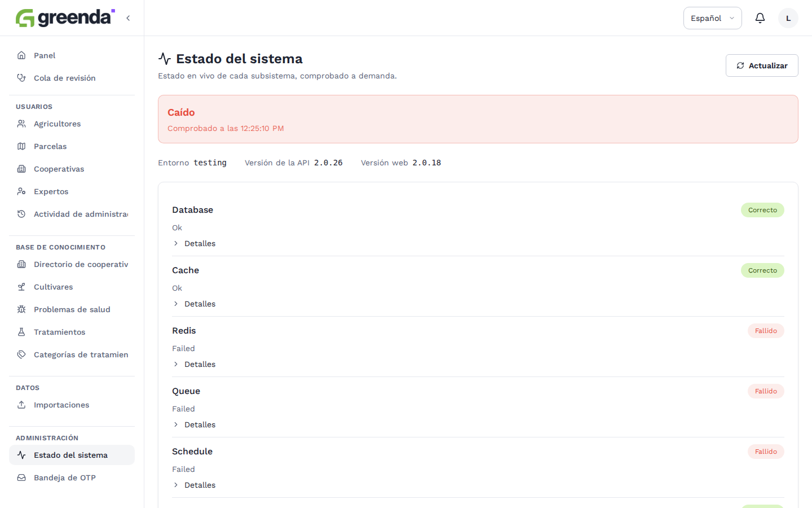
Task: Open the Español language dropdown
Action: (713, 18)
